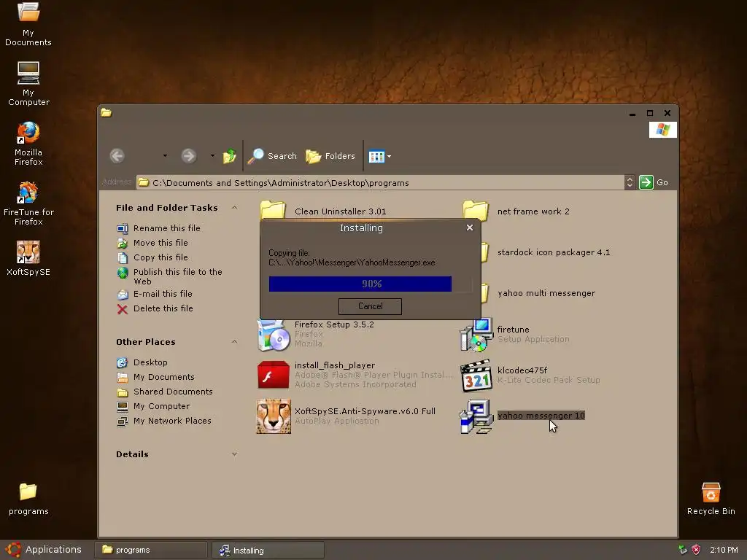
Task: Open My Network Places link
Action: point(164,421)
